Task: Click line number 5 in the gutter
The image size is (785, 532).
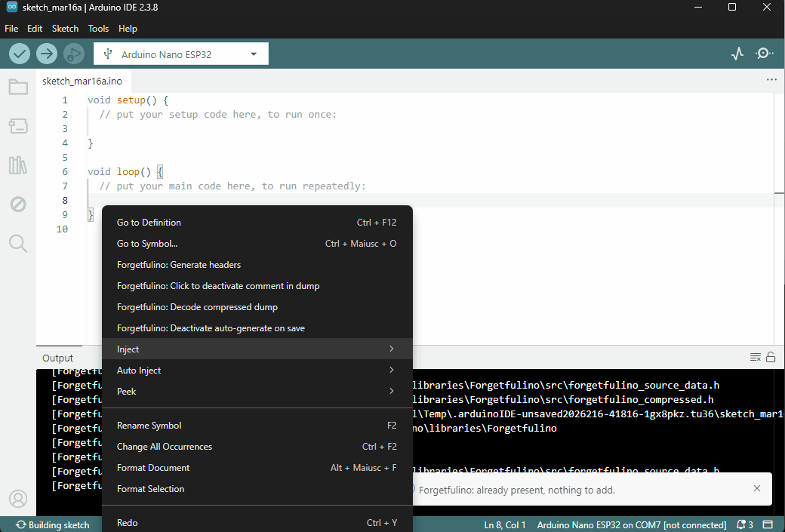Action: (x=65, y=157)
